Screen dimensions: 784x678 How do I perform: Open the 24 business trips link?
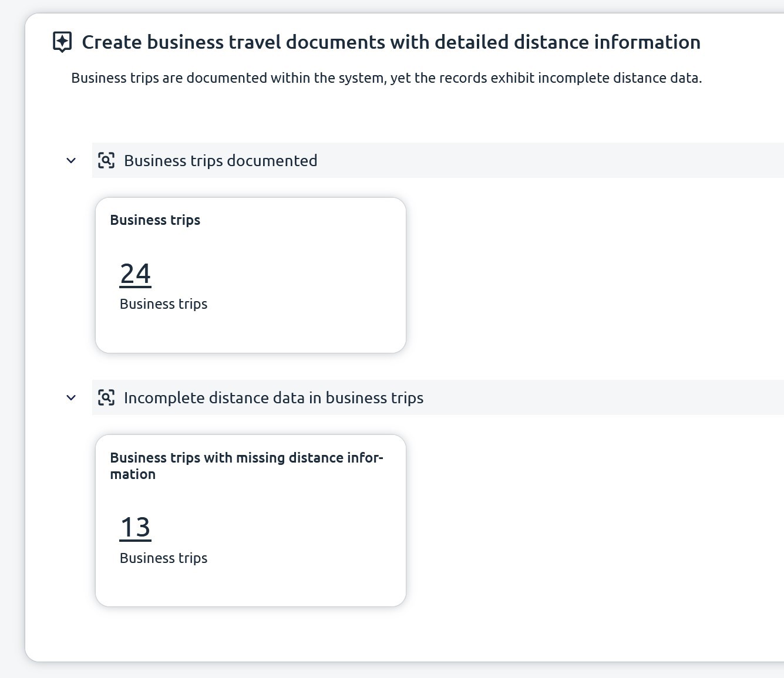(136, 274)
